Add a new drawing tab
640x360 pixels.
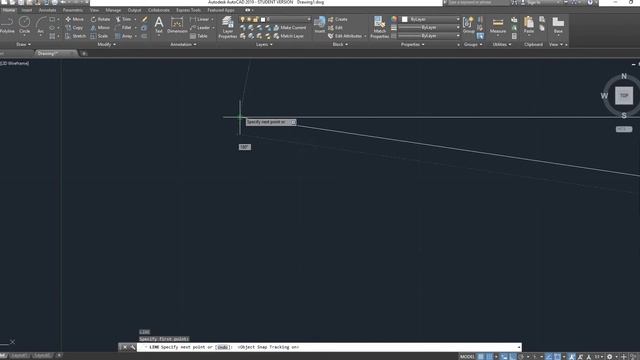(x=84, y=53)
